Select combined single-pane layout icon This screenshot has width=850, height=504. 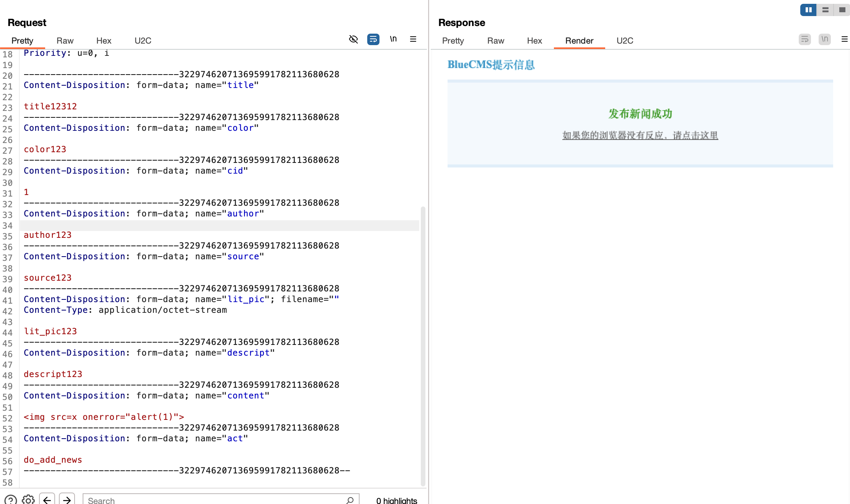(x=842, y=10)
